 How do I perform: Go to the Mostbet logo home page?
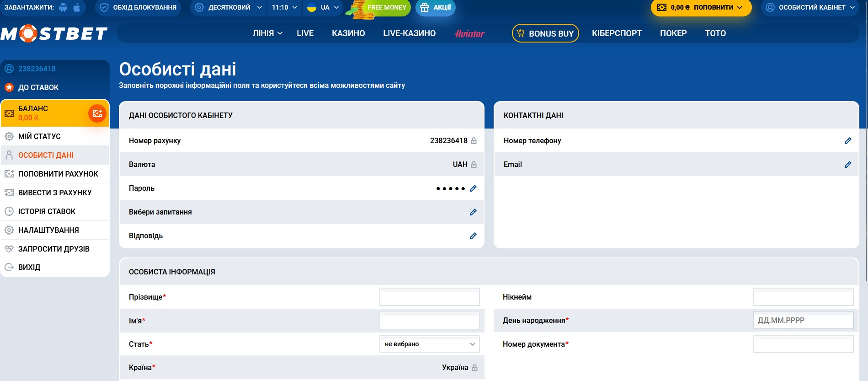(x=54, y=33)
